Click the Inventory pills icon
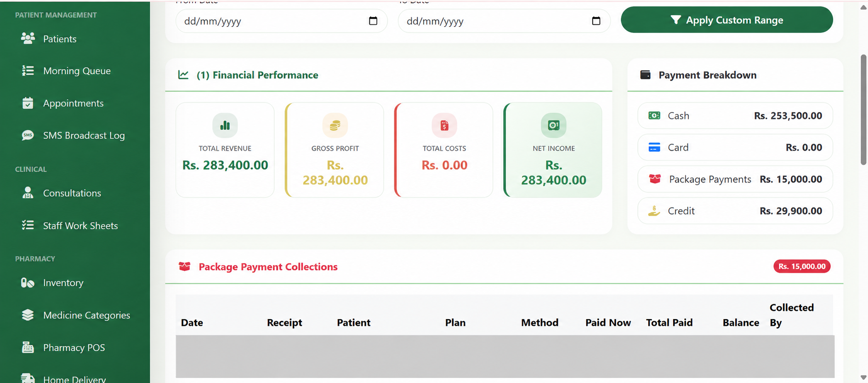 click(x=28, y=282)
